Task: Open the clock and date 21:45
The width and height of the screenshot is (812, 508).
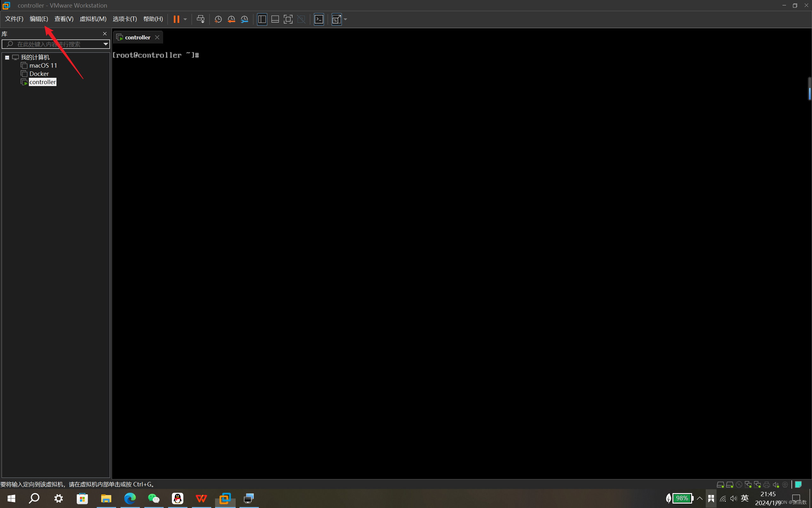Action: (768, 498)
